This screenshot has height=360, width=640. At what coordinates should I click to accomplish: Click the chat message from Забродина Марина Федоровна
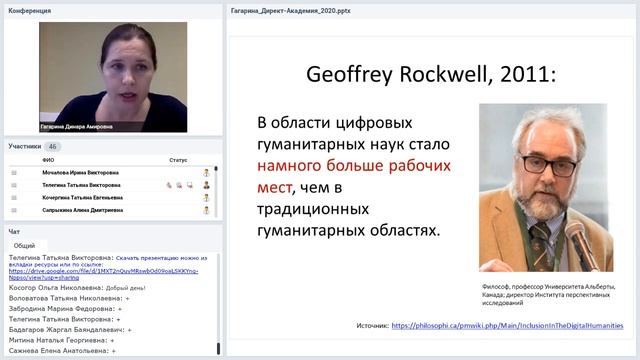pyautogui.click(x=65, y=309)
